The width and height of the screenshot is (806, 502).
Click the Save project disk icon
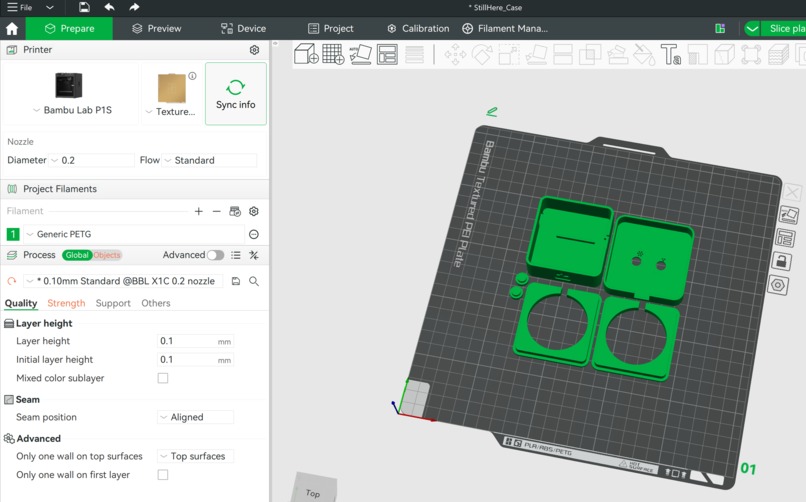click(x=84, y=7)
